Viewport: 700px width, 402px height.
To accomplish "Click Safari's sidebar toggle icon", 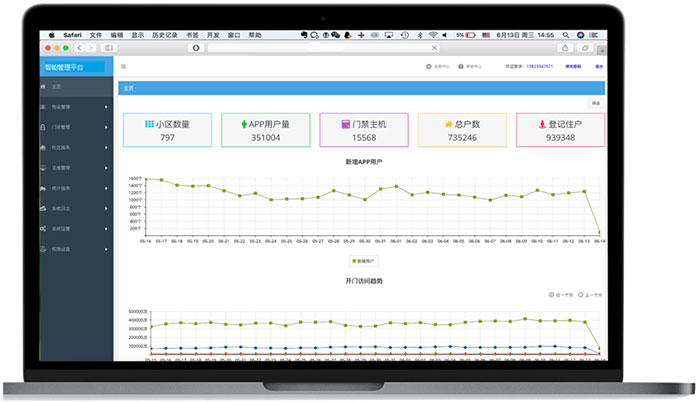I will click(109, 47).
